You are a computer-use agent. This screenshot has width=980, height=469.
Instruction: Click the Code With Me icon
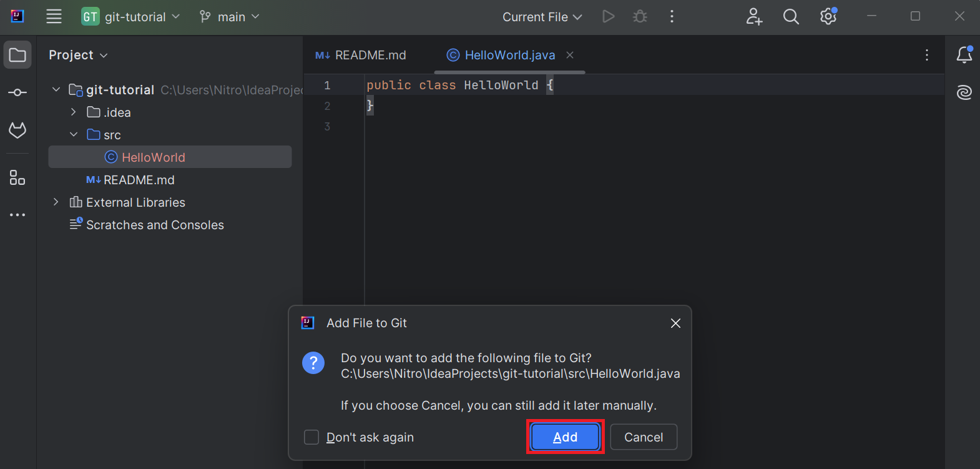754,17
